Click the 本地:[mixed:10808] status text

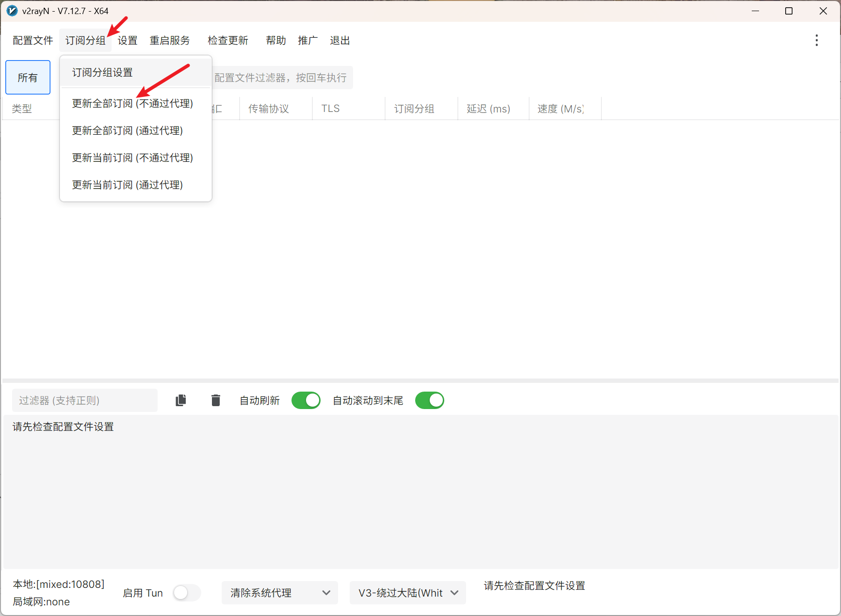pos(59,584)
